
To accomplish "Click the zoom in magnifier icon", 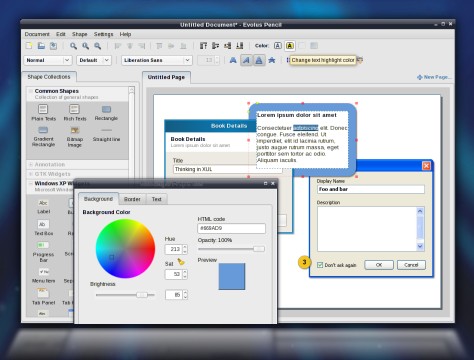I will tap(73, 46).
